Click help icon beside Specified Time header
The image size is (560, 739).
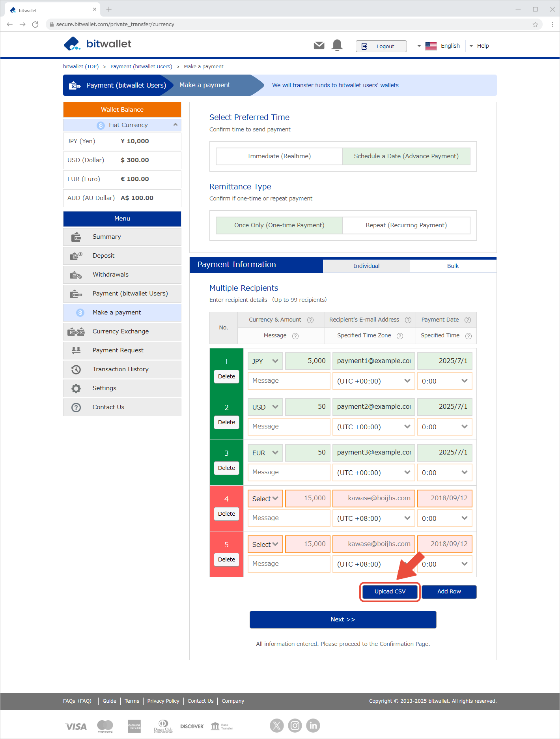469,336
